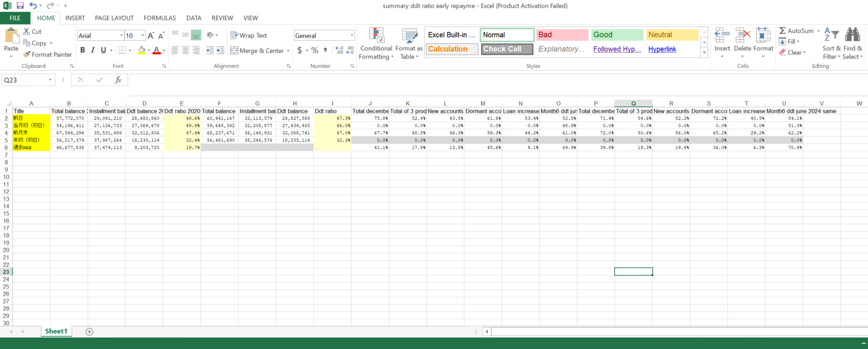Save the workbook with the floppy disk icon
The image size is (868, 349).
[x=20, y=6]
